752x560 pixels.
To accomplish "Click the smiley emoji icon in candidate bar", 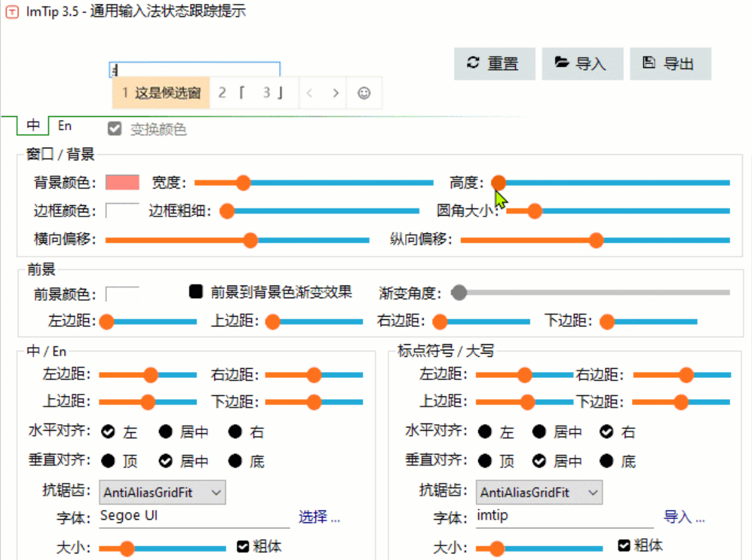I will point(364,93).
